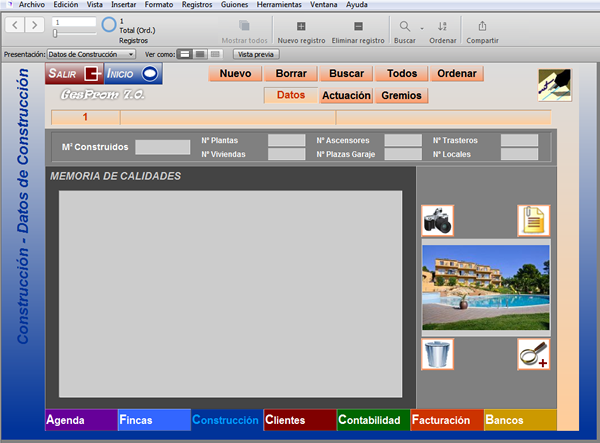
Task: Click the Compartir share icon
Action: (482, 26)
